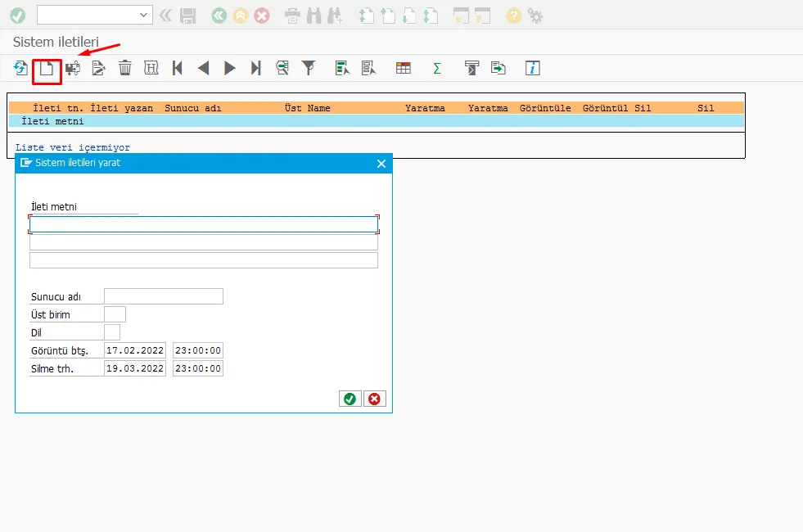This screenshot has height=532, width=803.
Task: Open the layout grid settings icon
Action: (x=403, y=69)
